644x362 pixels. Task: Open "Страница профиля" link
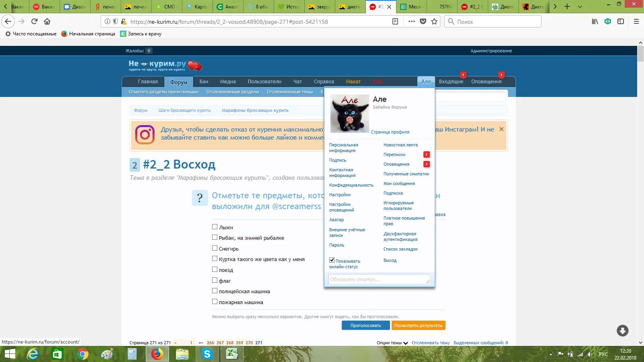[390, 132]
